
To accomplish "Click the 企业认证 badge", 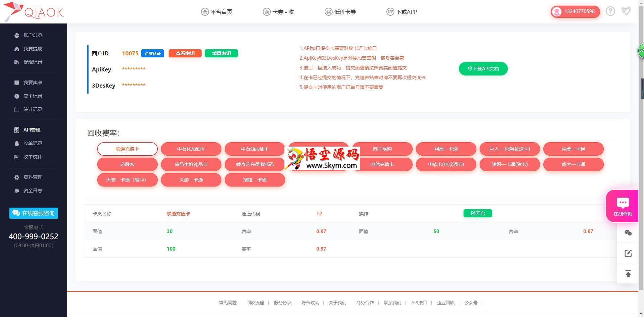I will (x=153, y=53).
